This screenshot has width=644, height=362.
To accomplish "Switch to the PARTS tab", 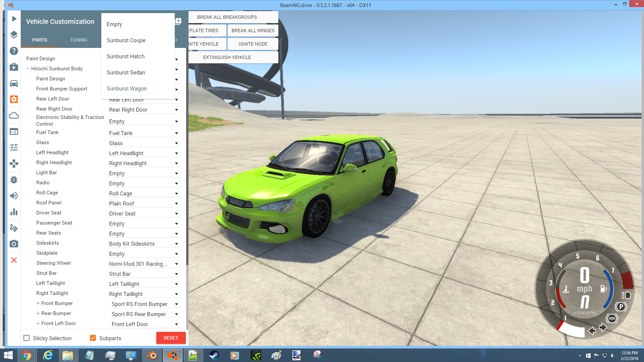I will (40, 40).
